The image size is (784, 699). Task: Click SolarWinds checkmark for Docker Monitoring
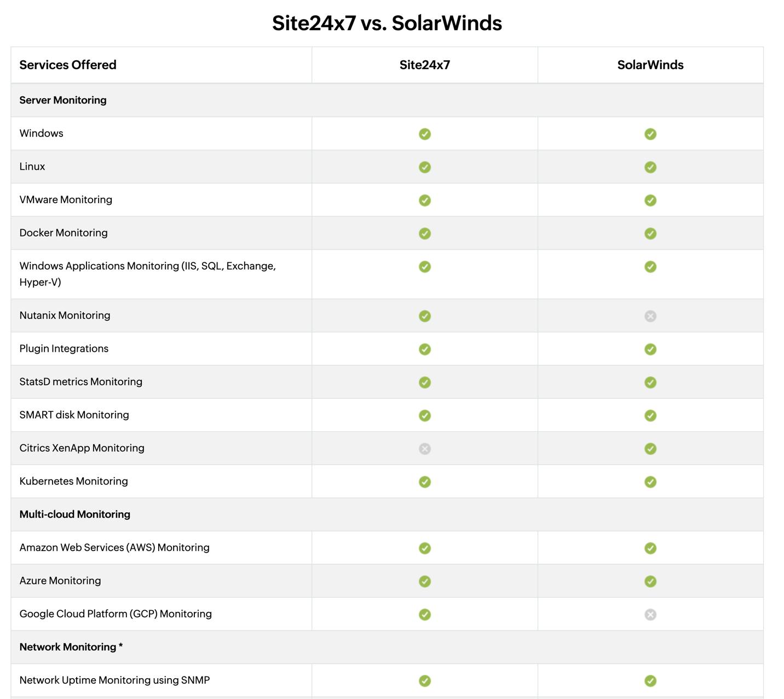[650, 233]
